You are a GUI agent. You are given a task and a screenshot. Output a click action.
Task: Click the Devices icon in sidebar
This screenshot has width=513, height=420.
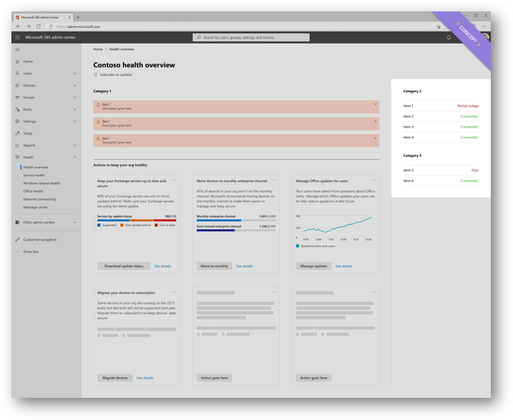pyautogui.click(x=17, y=85)
